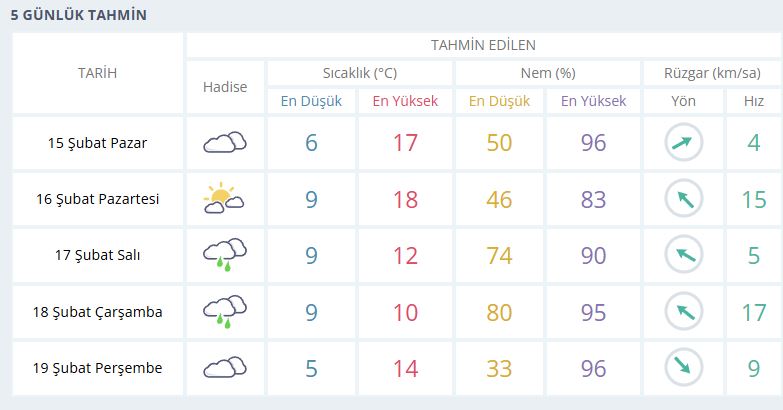Select the 16 Şubat Pazartesi date cell
Screen dimensions: 783x410
click(x=97, y=199)
